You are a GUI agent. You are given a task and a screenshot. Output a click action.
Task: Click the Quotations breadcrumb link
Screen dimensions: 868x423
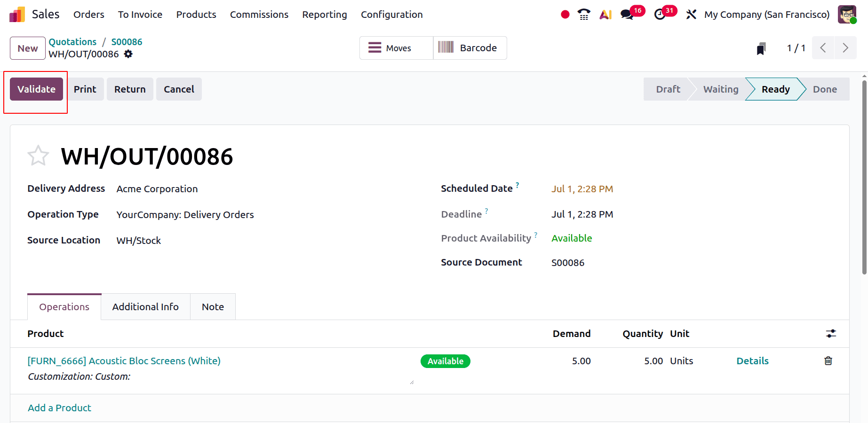click(72, 42)
